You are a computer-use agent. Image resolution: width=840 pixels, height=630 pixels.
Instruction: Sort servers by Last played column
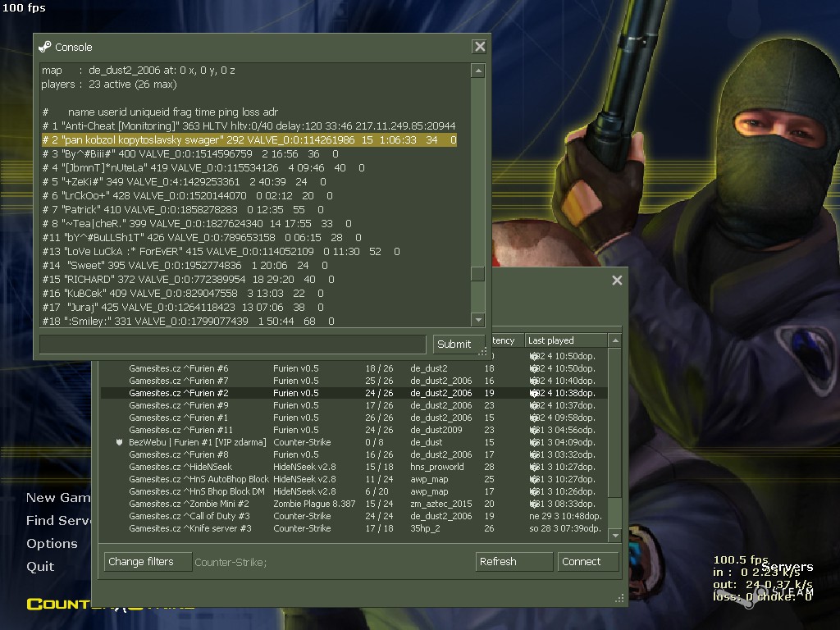(566, 340)
